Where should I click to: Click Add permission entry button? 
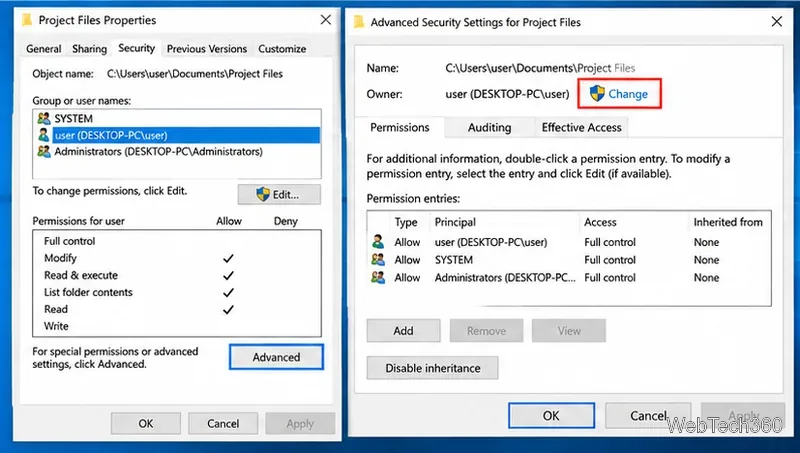pyautogui.click(x=403, y=331)
